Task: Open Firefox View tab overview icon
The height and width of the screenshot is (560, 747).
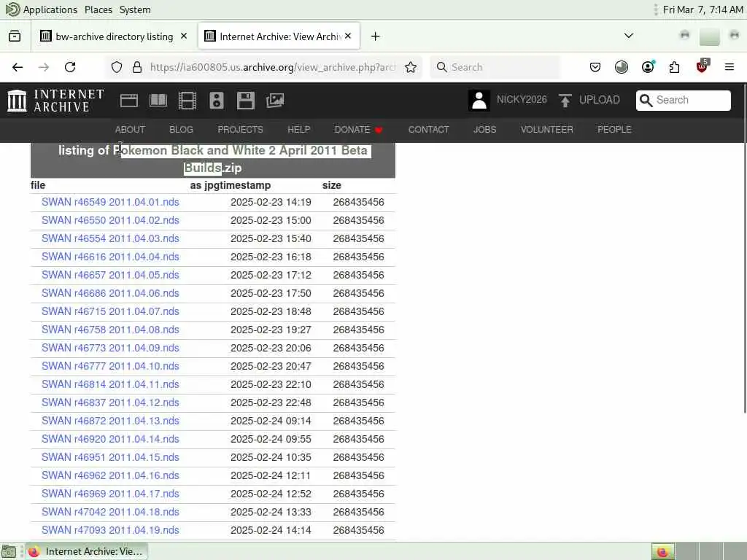Action: click(x=15, y=36)
